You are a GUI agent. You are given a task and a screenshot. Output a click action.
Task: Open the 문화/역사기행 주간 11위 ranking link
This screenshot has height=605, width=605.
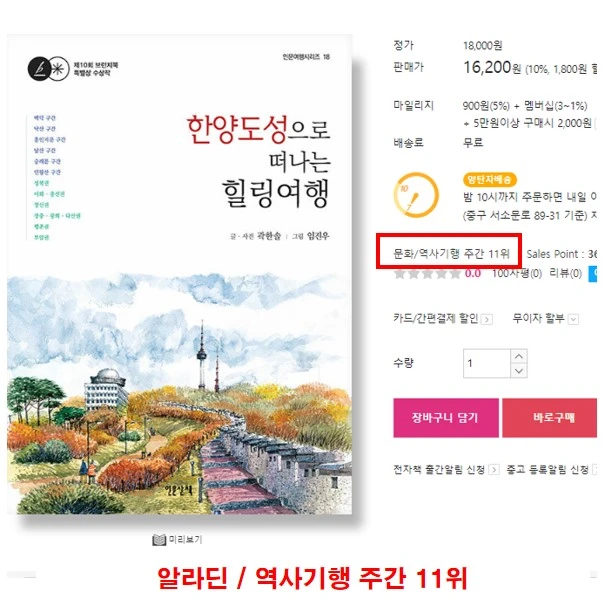click(451, 253)
